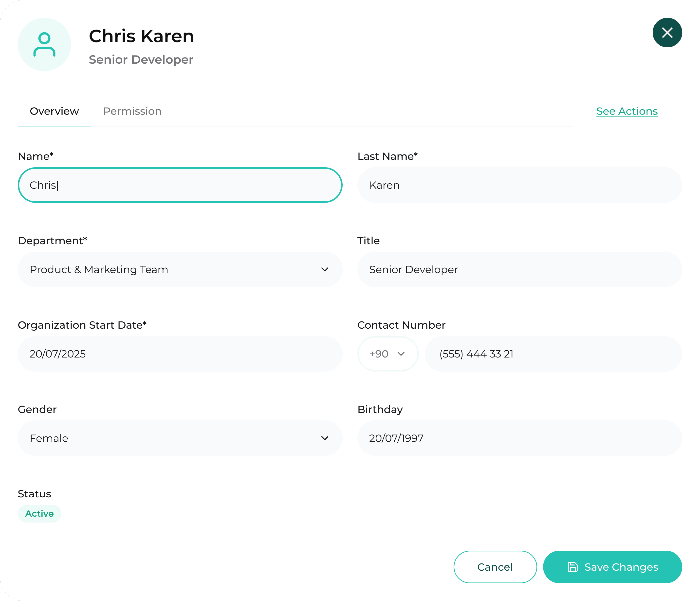Click the Product & Marketing Team value
This screenshot has width=700, height=601.
(x=99, y=269)
